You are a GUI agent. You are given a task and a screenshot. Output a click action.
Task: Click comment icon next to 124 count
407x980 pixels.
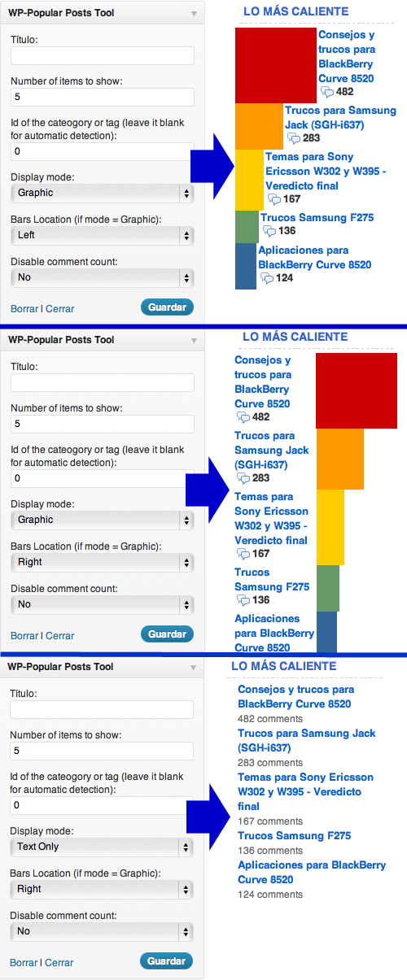point(267,279)
